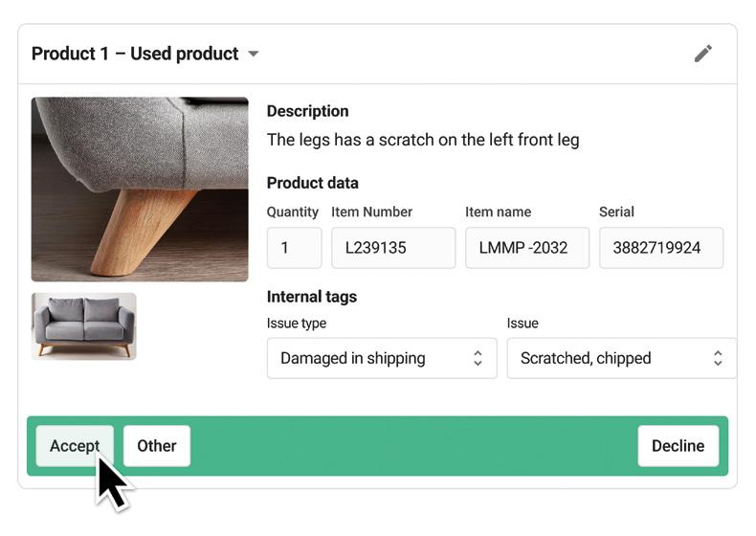Click the Serial label
The height and width of the screenshot is (536, 756).
pyautogui.click(x=616, y=212)
